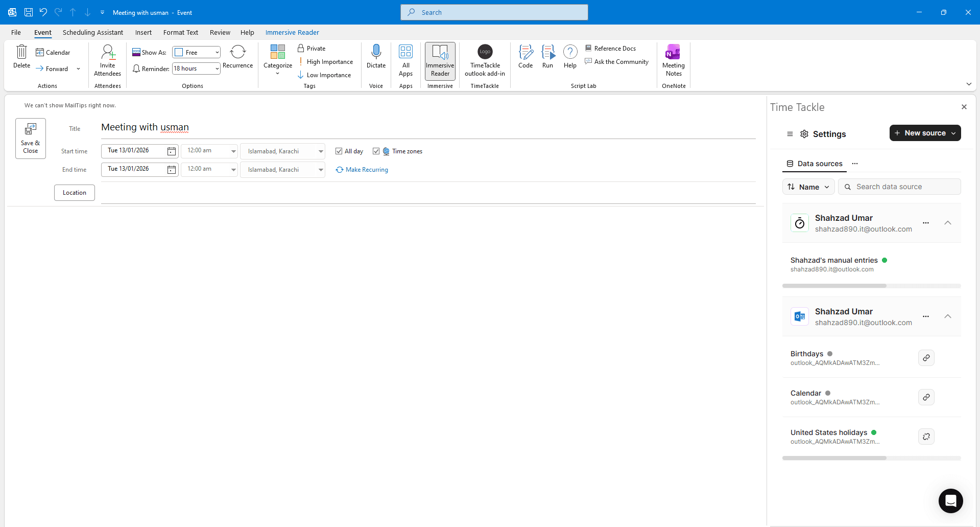Switch to Scheduling Assistant tab
The width and height of the screenshot is (980, 527).
coord(93,32)
